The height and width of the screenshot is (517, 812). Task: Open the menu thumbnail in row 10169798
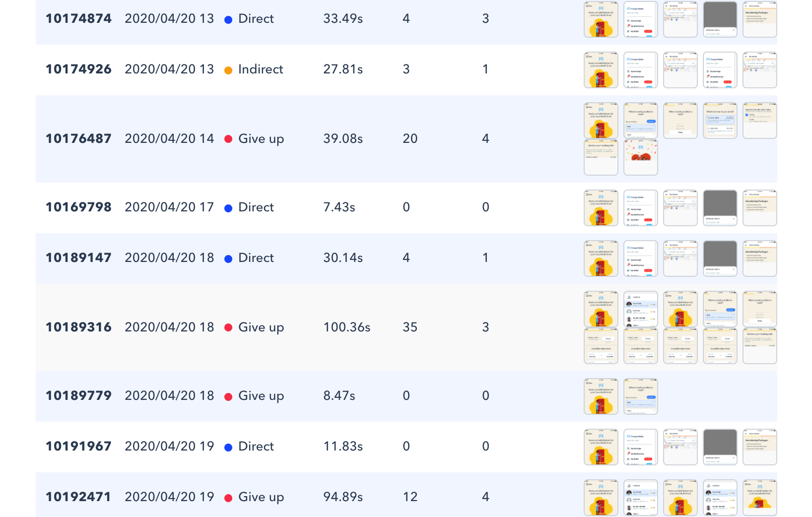point(641,208)
